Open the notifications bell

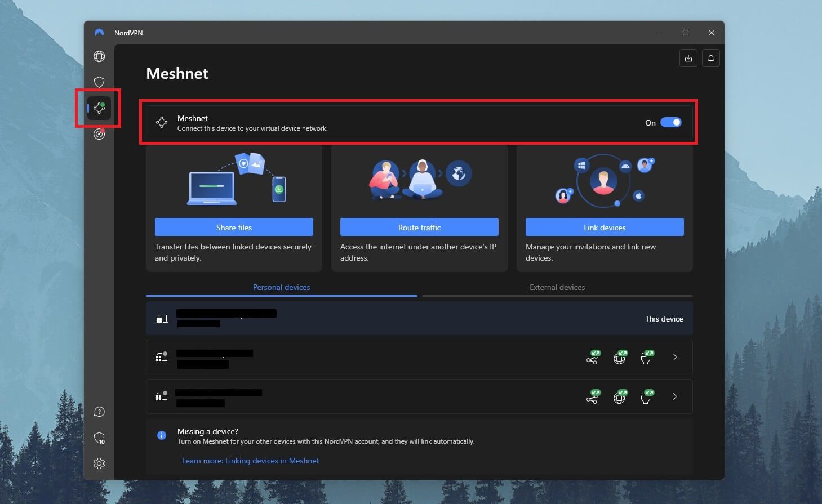(711, 58)
